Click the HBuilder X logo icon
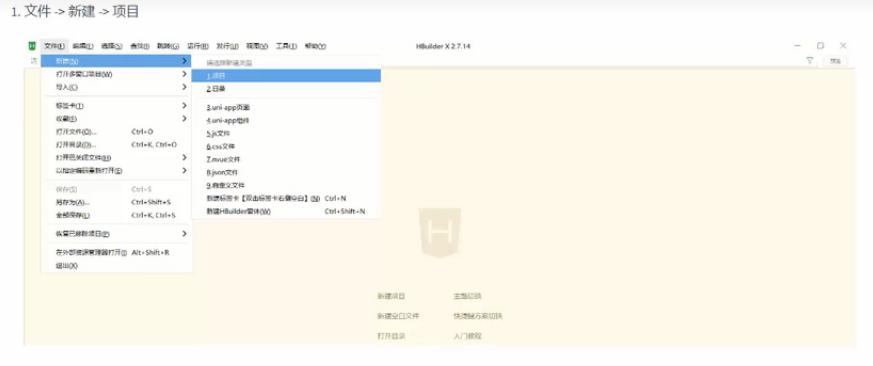873x366 pixels. click(32, 46)
